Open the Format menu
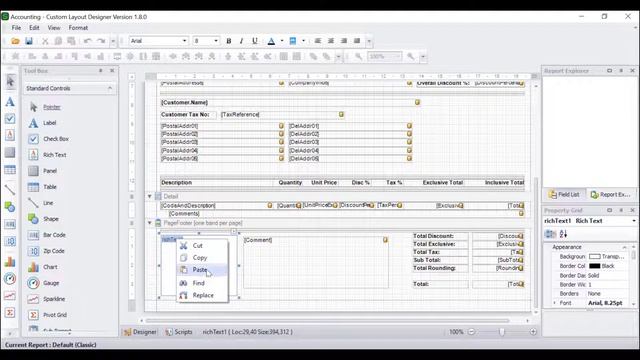Screen dimensions: 640x360 78,28
